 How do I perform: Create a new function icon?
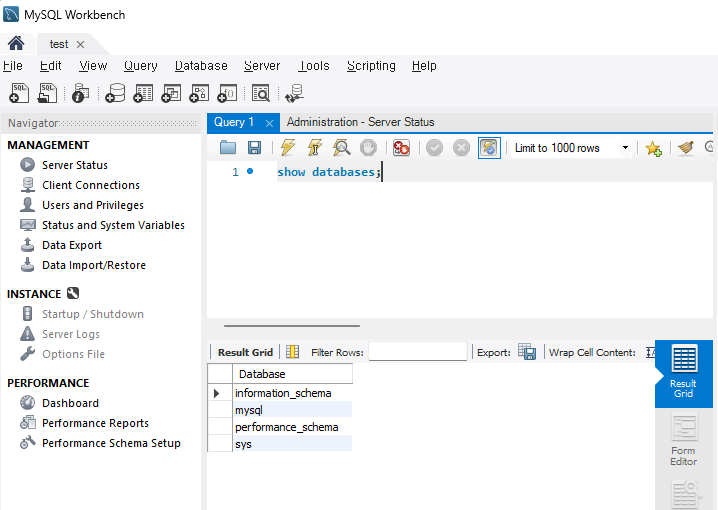(227, 93)
